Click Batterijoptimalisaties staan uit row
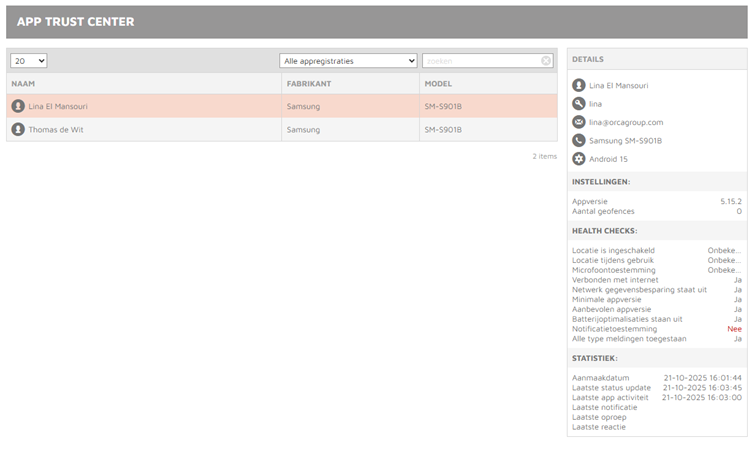The height and width of the screenshot is (454, 752). [x=657, y=319]
